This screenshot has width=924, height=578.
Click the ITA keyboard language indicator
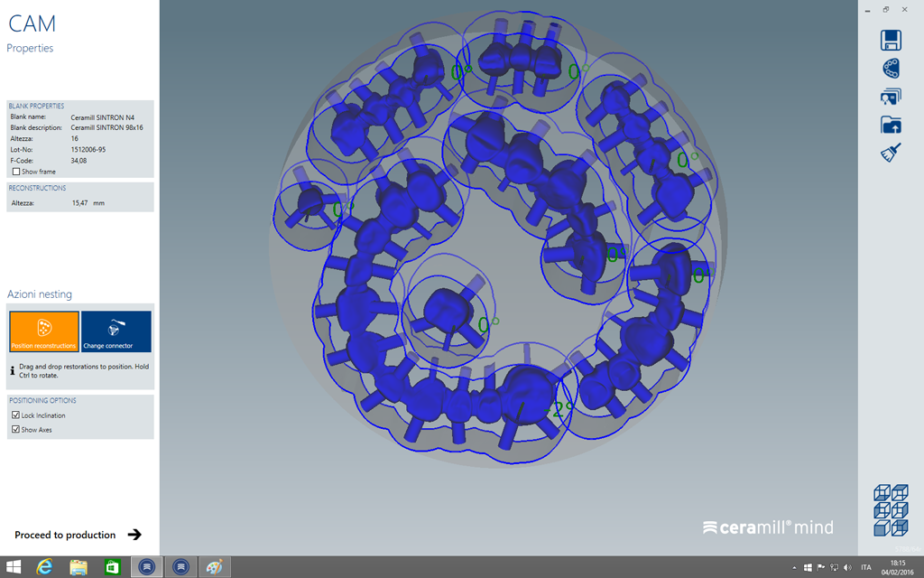[x=866, y=567]
